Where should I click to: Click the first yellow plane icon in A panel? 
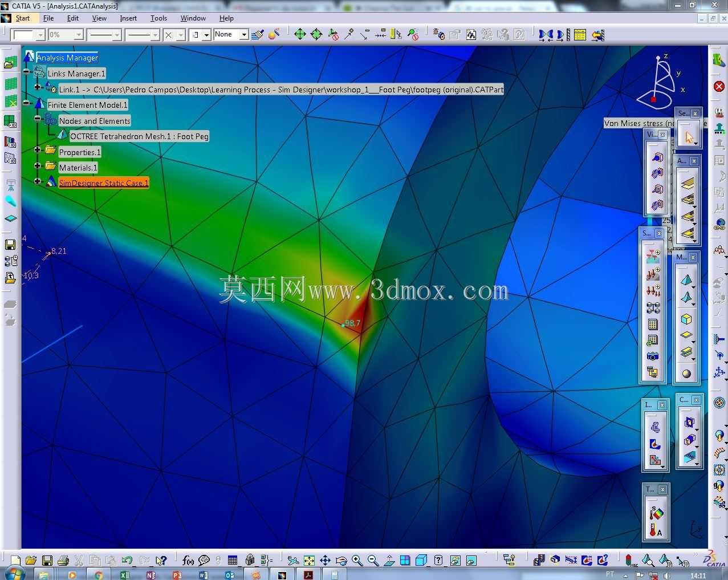(688, 184)
